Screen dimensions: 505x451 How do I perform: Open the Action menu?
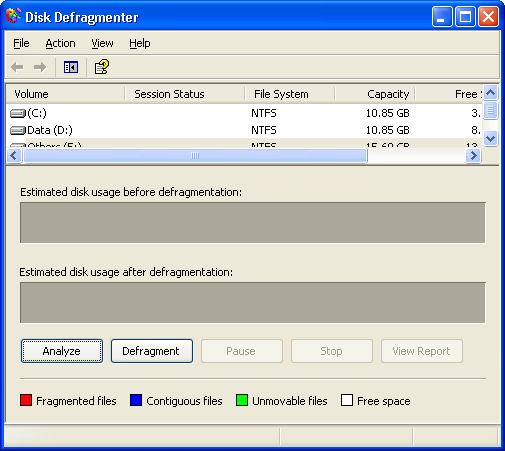[x=60, y=43]
